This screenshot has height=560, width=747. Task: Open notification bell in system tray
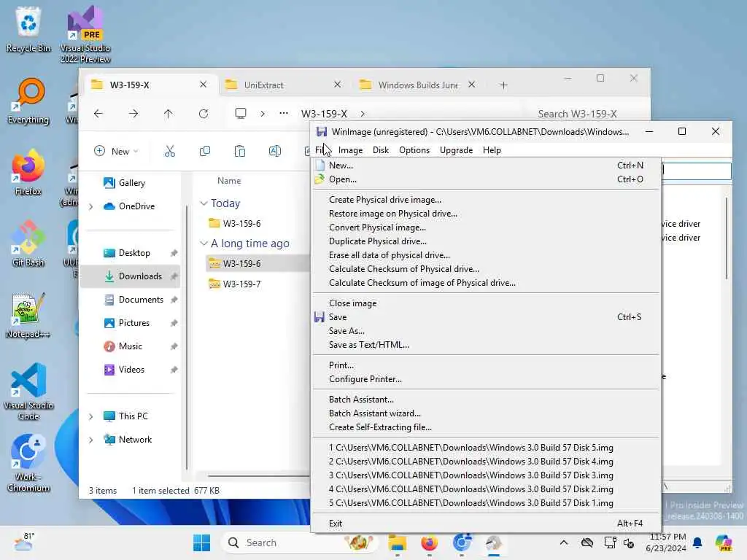click(697, 542)
